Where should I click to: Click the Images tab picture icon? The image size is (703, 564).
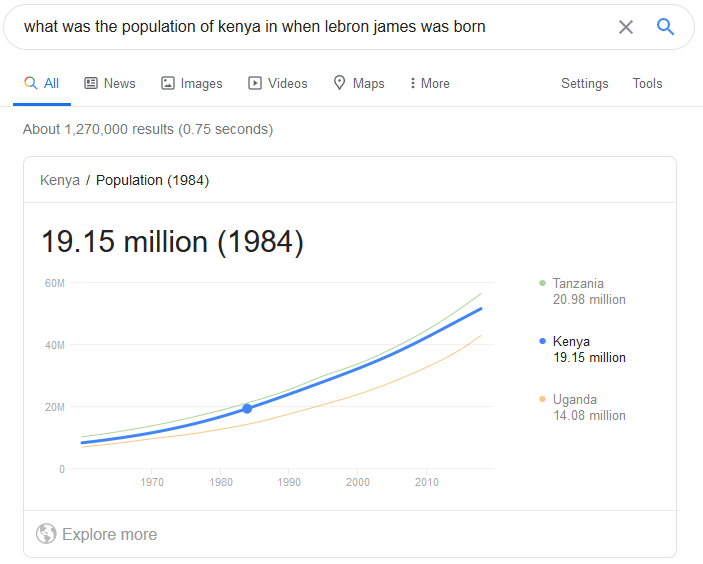tap(168, 83)
